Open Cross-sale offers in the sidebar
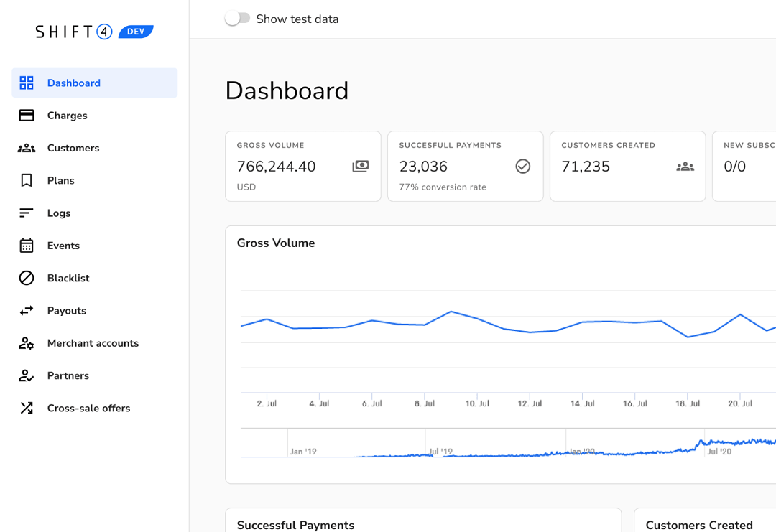This screenshot has height=532, width=776. tap(95, 408)
